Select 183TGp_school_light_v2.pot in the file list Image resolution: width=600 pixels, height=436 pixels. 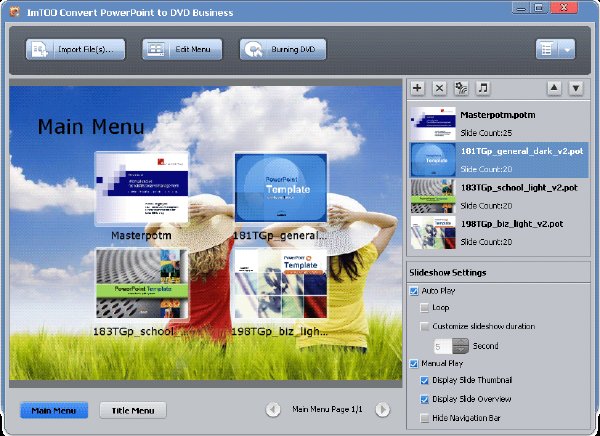[499, 196]
